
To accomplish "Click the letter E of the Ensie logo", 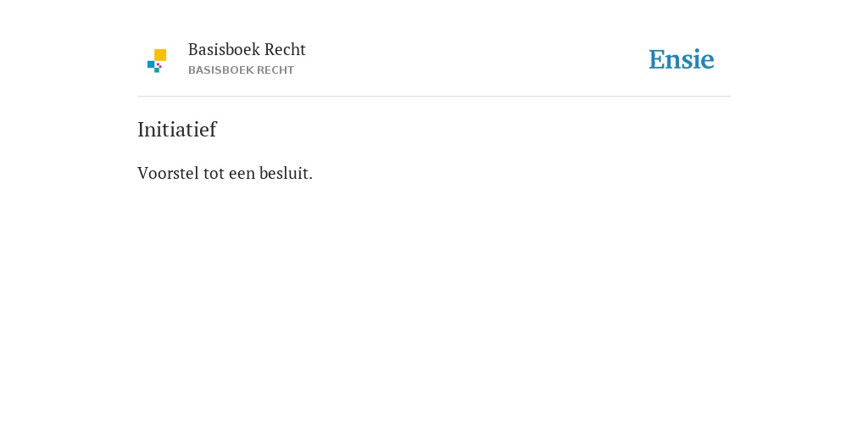I will 657,59.
